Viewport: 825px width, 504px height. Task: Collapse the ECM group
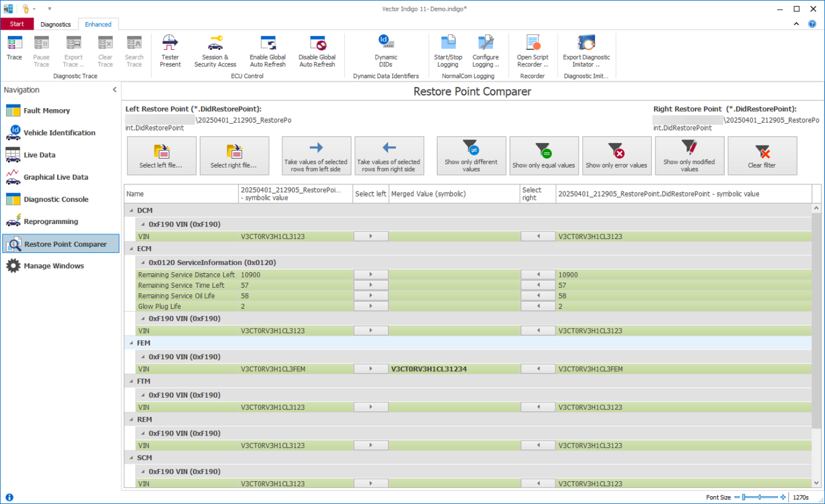(x=131, y=249)
